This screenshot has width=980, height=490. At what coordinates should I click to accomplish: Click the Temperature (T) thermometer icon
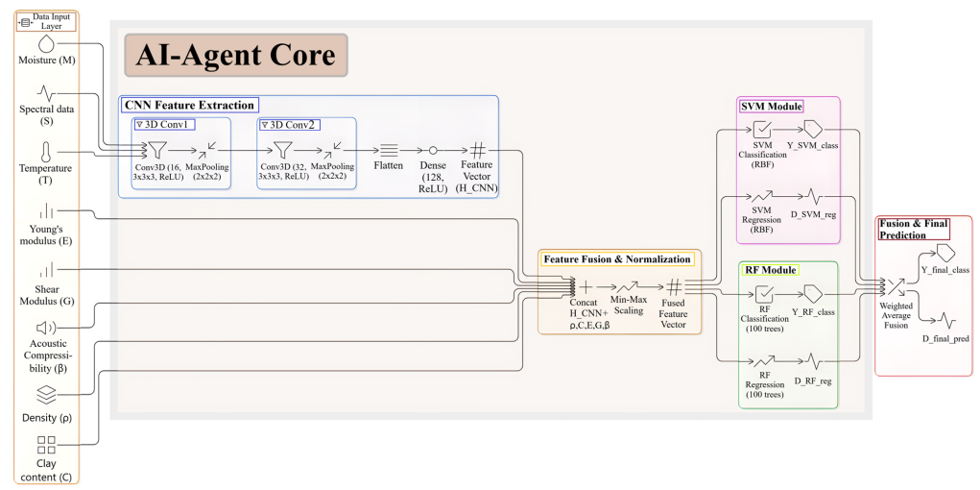pyautogui.click(x=45, y=152)
